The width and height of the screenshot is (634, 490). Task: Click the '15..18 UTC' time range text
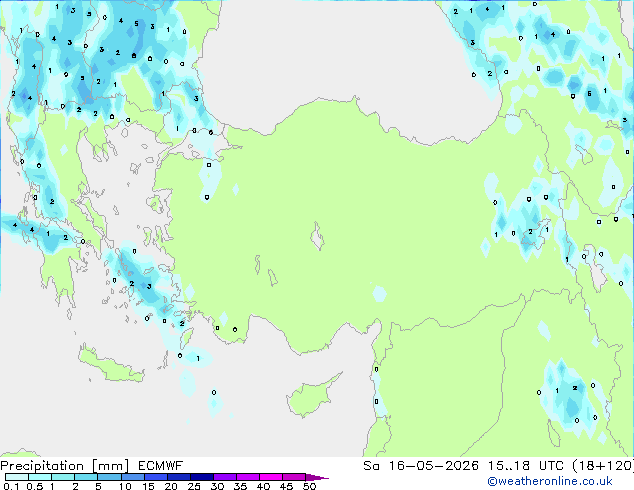[526, 466]
